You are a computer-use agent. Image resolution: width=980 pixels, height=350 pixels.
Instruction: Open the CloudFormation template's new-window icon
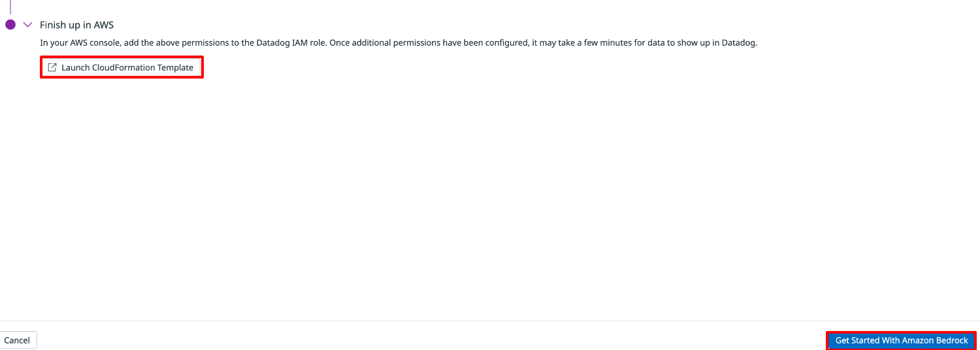52,68
